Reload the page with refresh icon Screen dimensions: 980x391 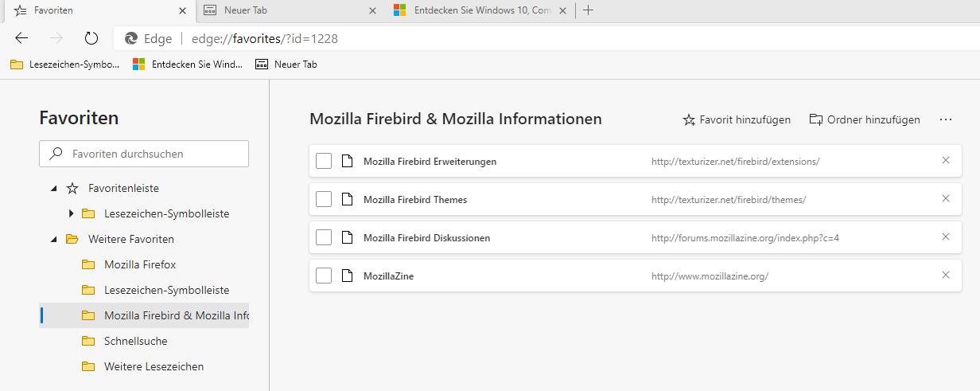coord(91,38)
